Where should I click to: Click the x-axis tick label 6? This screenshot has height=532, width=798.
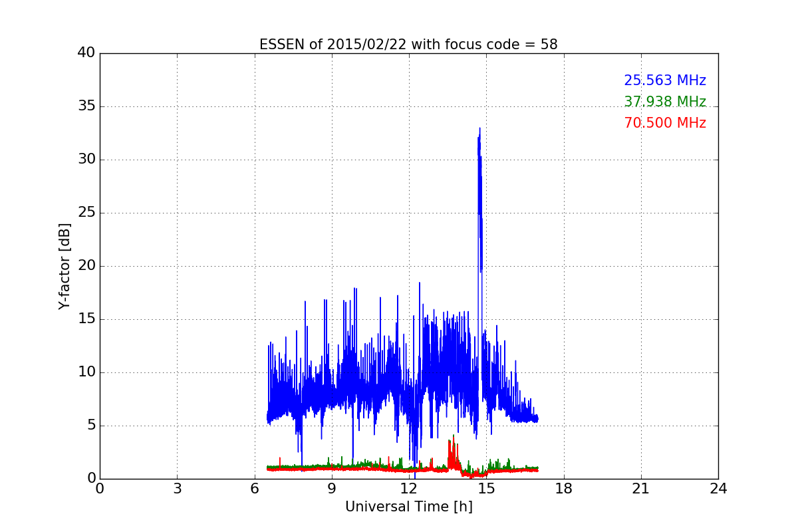254,488
